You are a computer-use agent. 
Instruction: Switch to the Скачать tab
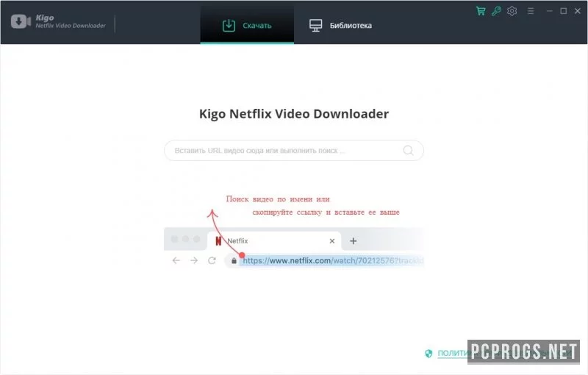click(247, 25)
